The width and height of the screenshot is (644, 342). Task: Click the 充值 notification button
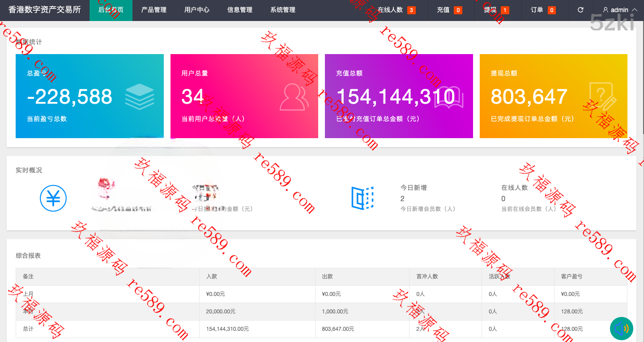click(x=449, y=10)
